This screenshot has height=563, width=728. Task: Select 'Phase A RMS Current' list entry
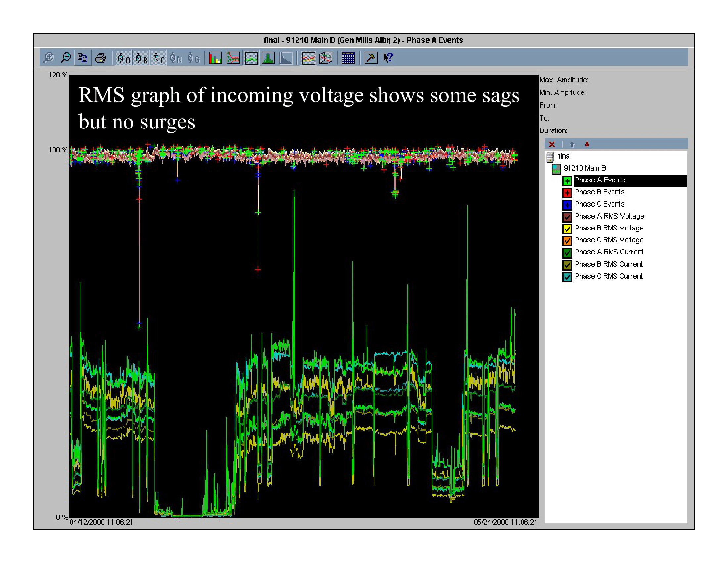coord(609,252)
